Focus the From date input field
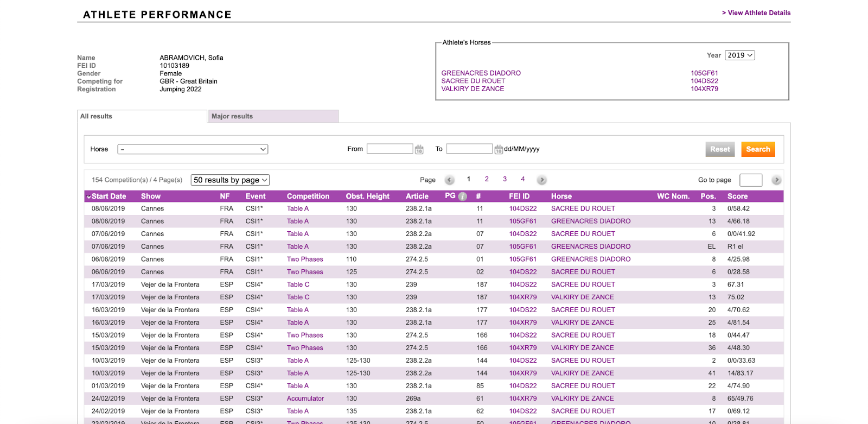 (390, 149)
